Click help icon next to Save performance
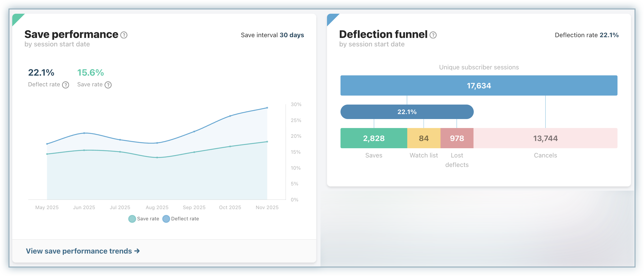This screenshot has height=276, width=644. point(124,35)
